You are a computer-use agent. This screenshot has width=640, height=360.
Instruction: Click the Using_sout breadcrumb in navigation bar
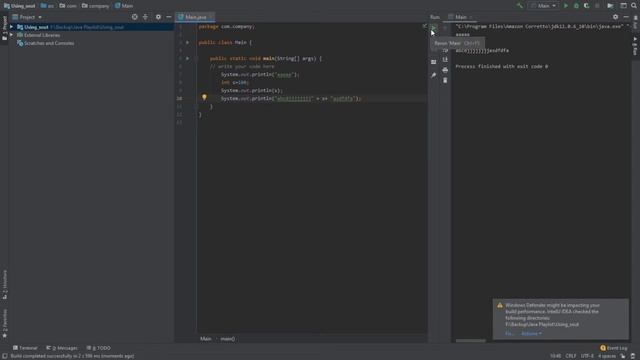tap(20, 6)
